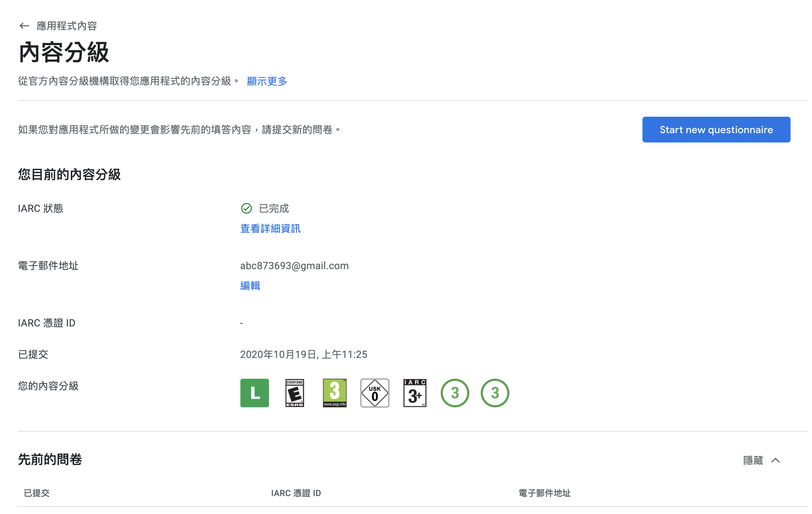Open the 顯示更多 link
Viewport: 812px width, 514px height.
[x=267, y=81]
